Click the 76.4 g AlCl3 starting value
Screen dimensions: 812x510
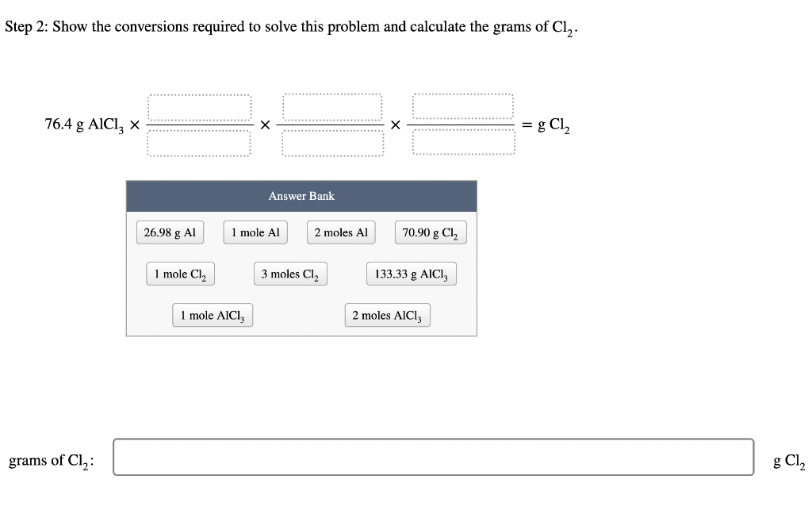tap(82, 124)
